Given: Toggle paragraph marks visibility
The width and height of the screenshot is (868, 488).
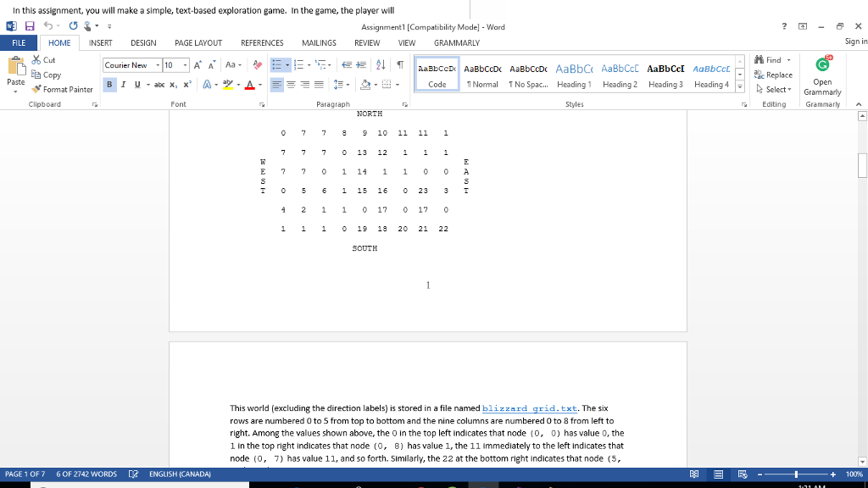Looking at the screenshot, I should [399, 65].
